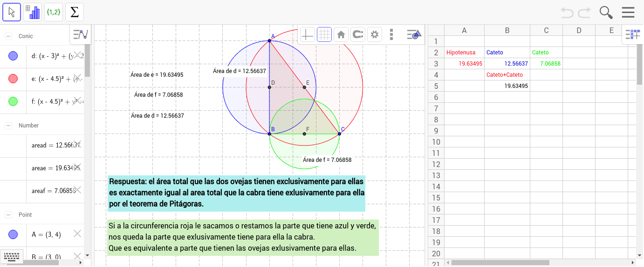Click the Algebra view down scroll arrow

pyautogui.click(x=87, y=255)
